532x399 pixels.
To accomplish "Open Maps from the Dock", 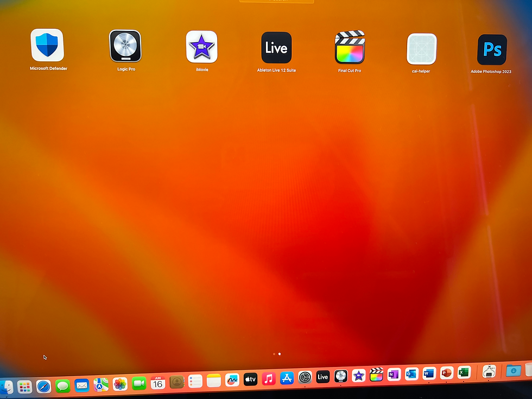I will coord(101,385).
